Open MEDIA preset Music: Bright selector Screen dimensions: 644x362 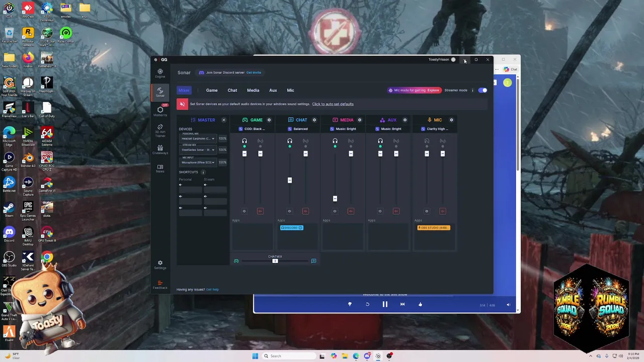(x=343, y=129)
